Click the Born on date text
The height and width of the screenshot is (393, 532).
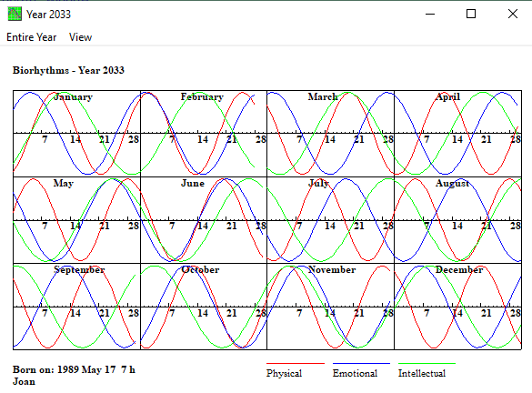click(74, 369)
